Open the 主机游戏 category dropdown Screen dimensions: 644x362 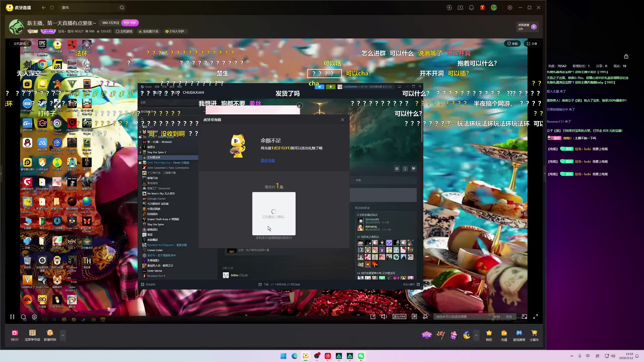coord(21,44)
